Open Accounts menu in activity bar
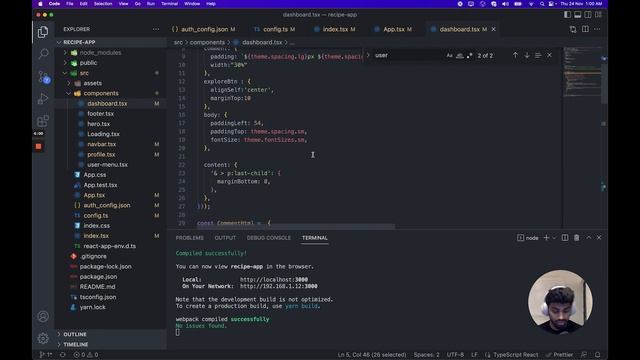Viewport: 640px width, 360px height. (43, 316)
